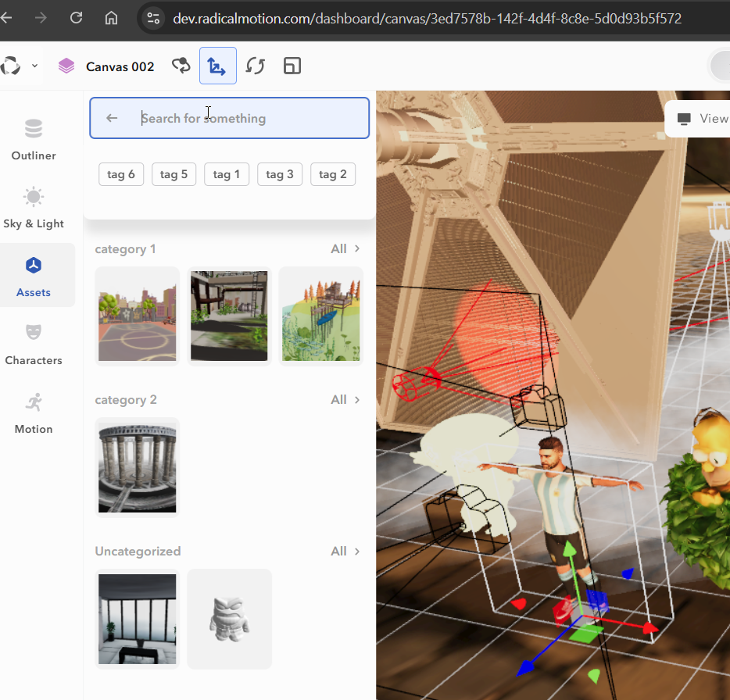The image size is (730, 700).
Task: Open the Outliner panel
Action: click(34, 139)
